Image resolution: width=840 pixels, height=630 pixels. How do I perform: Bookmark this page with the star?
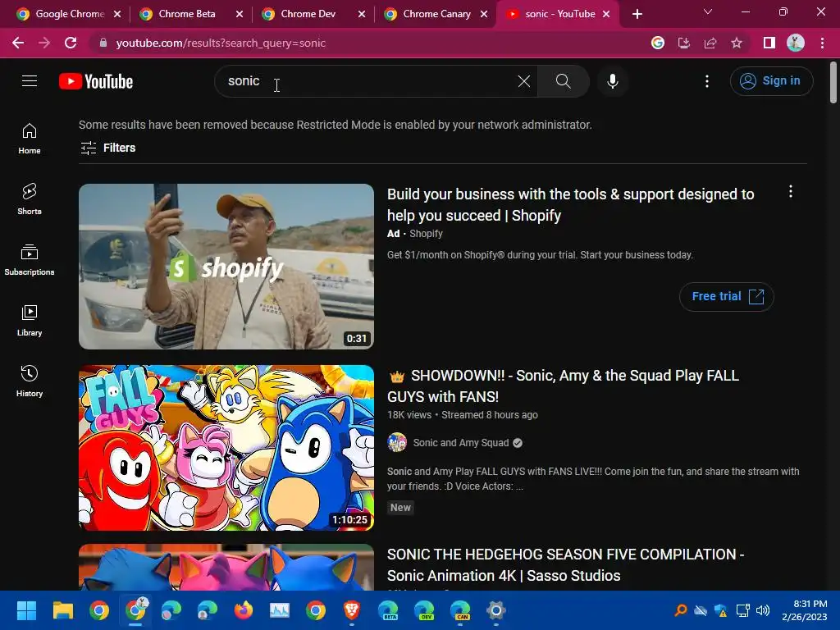click(737, 43)
